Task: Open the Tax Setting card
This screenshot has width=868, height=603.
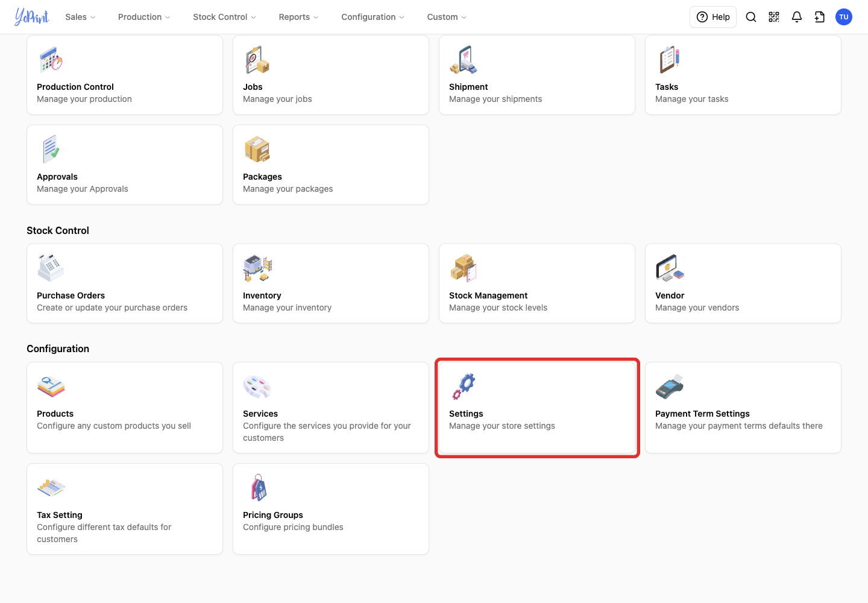Action: (x=125, y=509)
